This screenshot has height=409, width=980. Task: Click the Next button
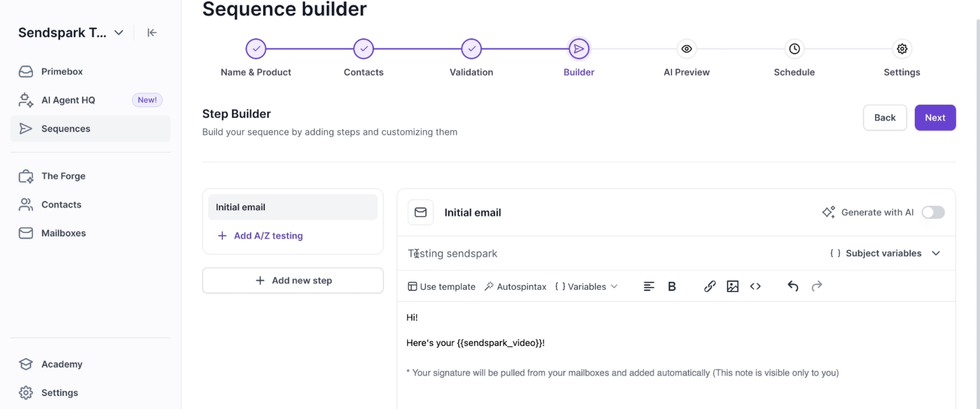[935, 118]
